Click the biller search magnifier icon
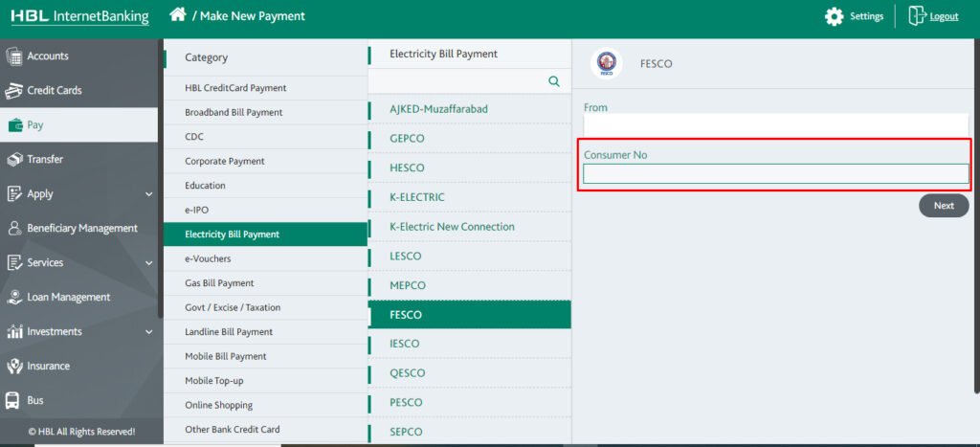 (x=554, y=81)
